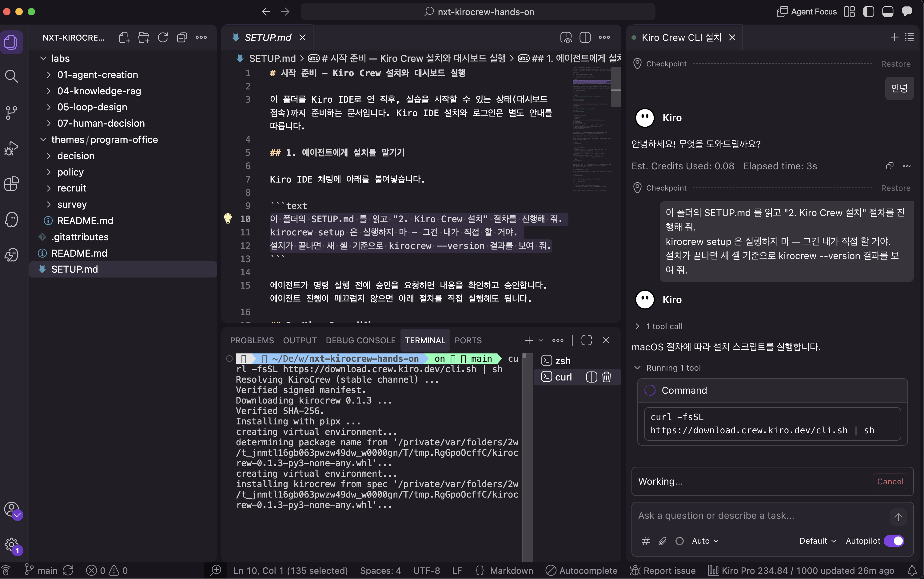The width and height of the screenshot is (924, 579).
Task: Cancel the working Kiro task
Action: 890,481
